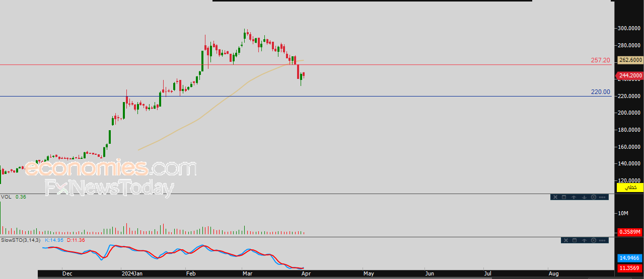Click the 200.0000 price axis label
Screen dimensions: 644x279
[x=629, y=113]
